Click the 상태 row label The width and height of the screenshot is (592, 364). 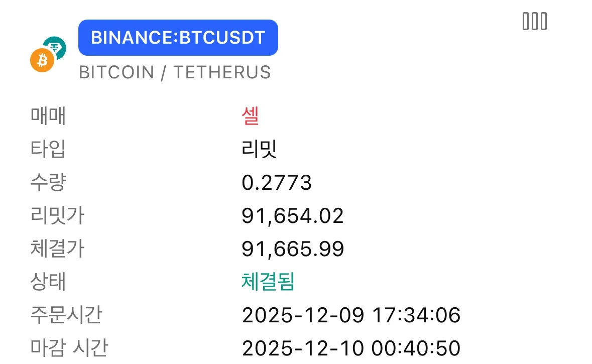click(48, 282)
